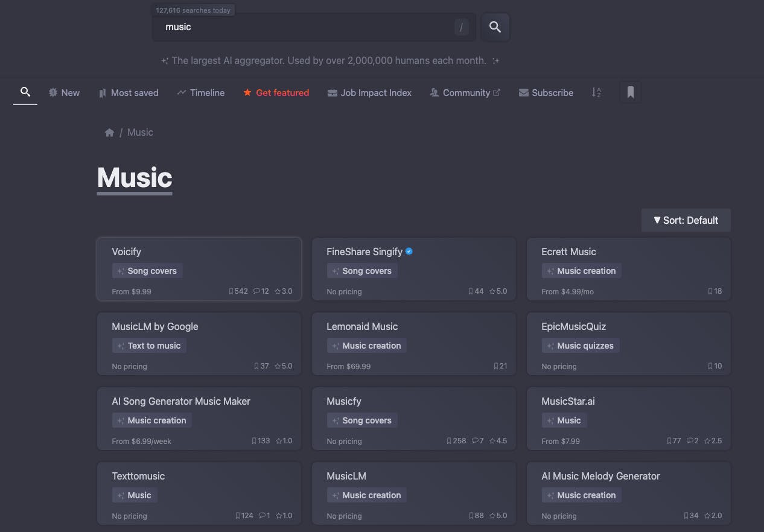Click the bookmark icon on Musicfy card

click(x=449, y=441)
